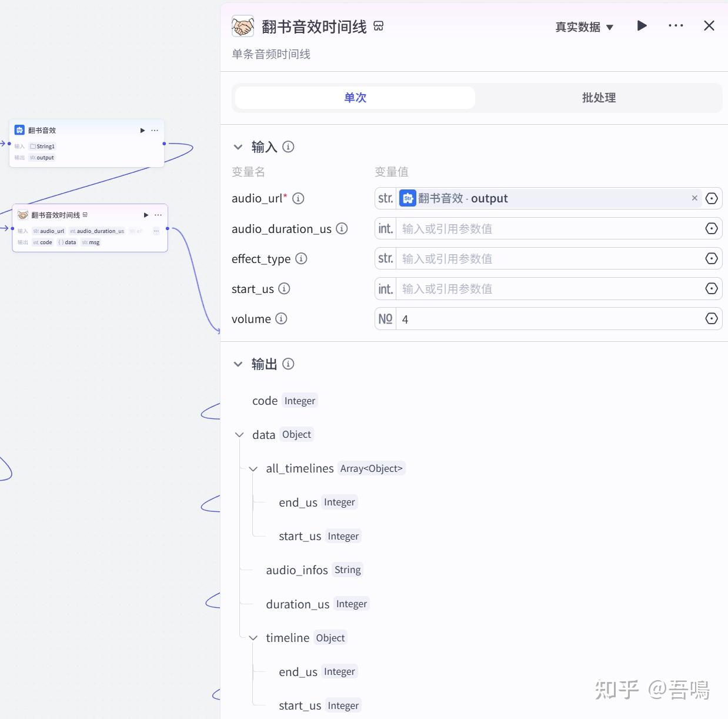Show info for audio_url parameter
Viewport: 728px width, 719px height.
[x=298, y=198]
